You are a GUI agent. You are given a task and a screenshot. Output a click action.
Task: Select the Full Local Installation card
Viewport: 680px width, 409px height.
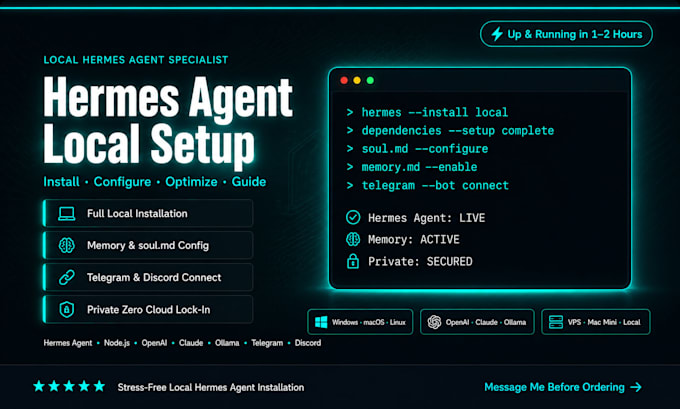click(148, 213)
